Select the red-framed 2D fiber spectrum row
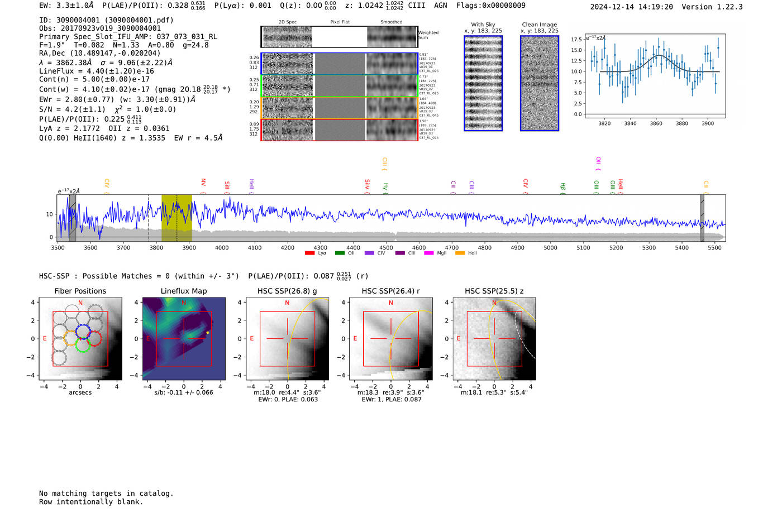Image resolution: width=782 pixels, height=532 pixels. point(340,130)
